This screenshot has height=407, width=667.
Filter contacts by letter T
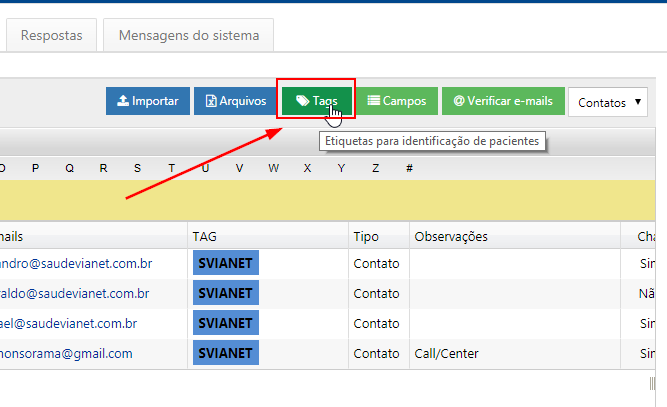tap(171, 168)
